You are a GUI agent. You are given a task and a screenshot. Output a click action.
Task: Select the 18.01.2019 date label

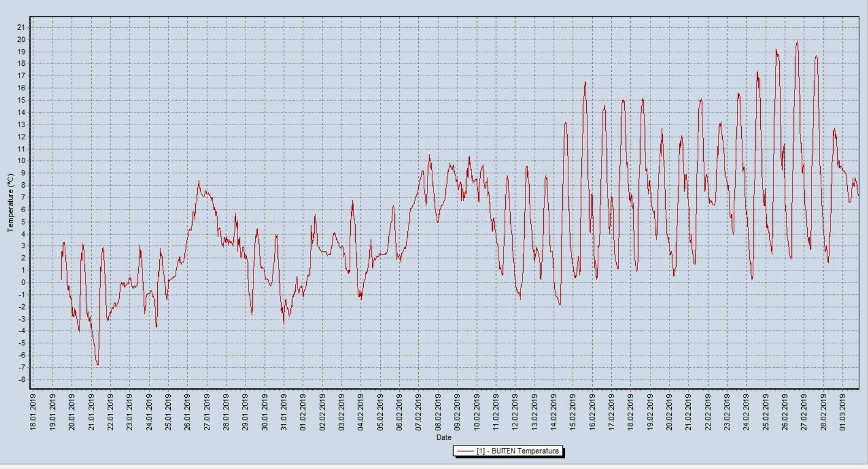tap(33, 412)
